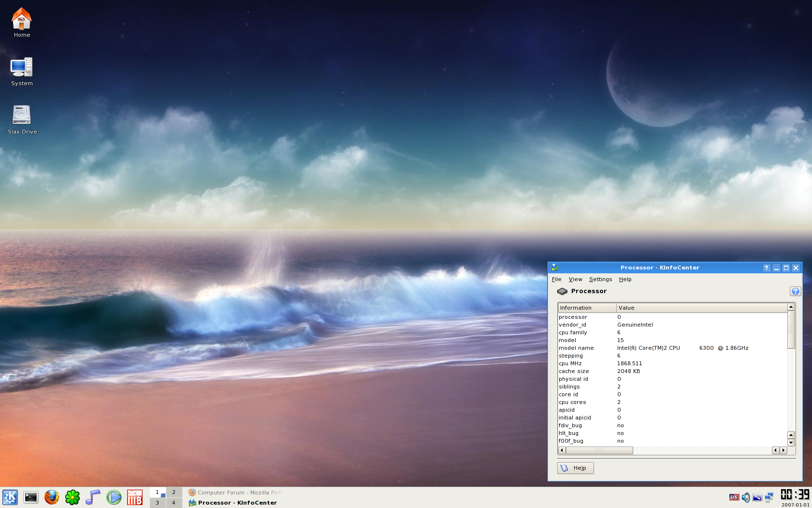Click the blue help icon beside Processor heading
Viewport: 812px width, 508px height.
(x=795, y=291)
